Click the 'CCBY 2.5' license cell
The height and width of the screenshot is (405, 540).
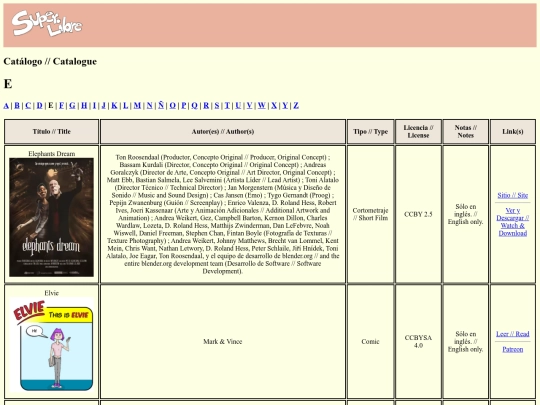(418, 214)
